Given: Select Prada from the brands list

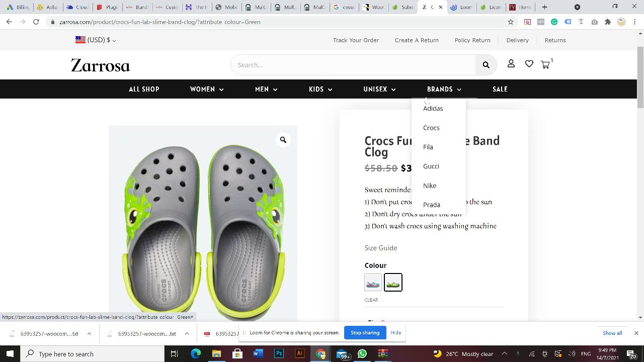Looking at the screenshot, I should (x=432, y=205).
